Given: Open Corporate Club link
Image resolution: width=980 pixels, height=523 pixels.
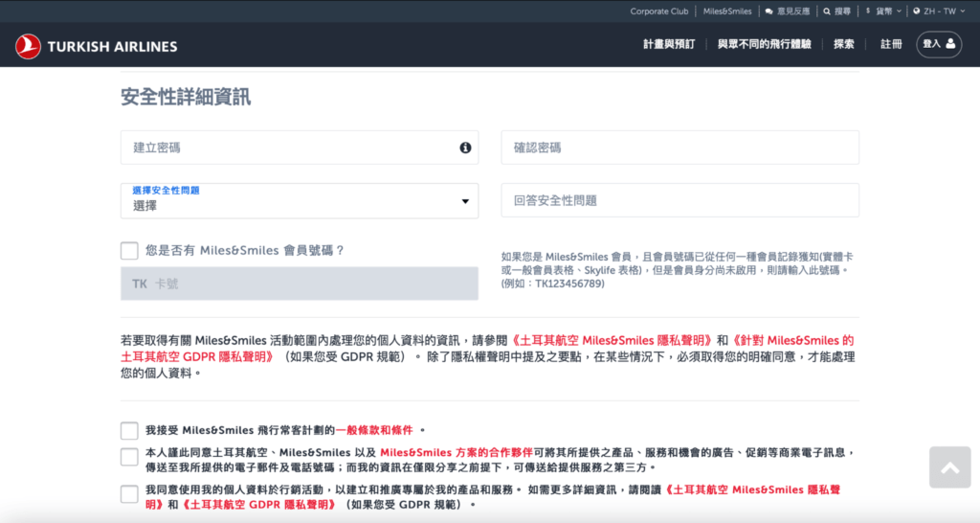Looking at the screenshot, I should click(x=658, y=11).
